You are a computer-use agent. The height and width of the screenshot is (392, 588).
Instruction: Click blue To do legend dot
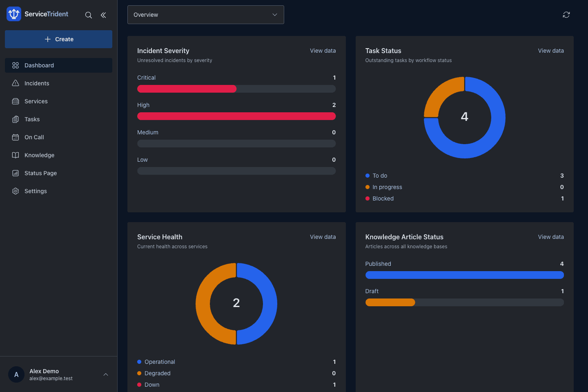(x=367, y=176)
